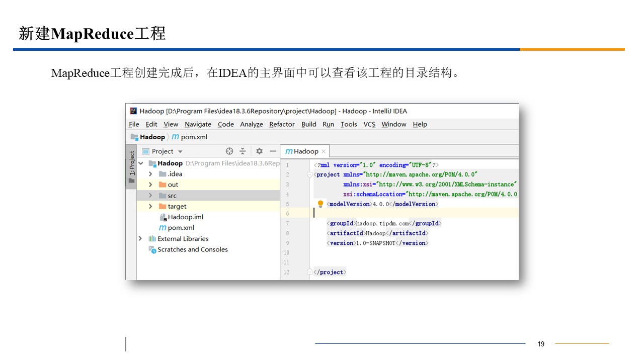Viewport: 644px width, 362px height.
Task: Open the Refactor menu
Action: tap(282, 124)
